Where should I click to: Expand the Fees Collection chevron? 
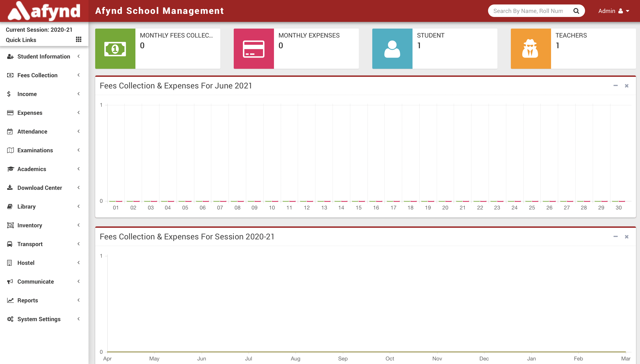tap(78, 75)
